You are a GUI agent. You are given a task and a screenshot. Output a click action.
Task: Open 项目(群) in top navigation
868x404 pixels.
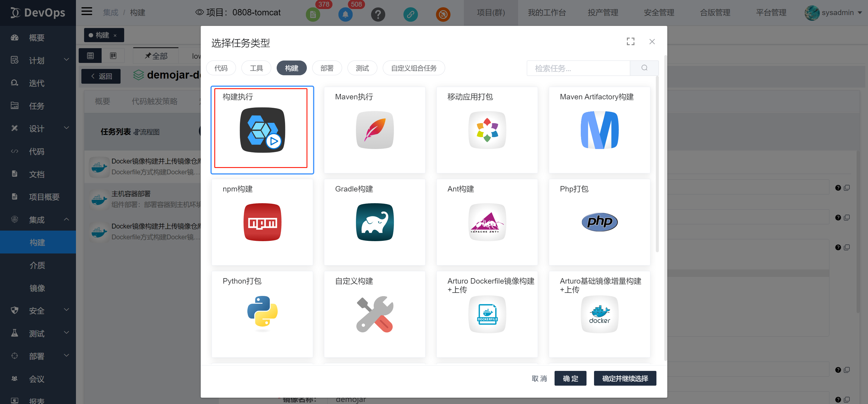point(491,13)
